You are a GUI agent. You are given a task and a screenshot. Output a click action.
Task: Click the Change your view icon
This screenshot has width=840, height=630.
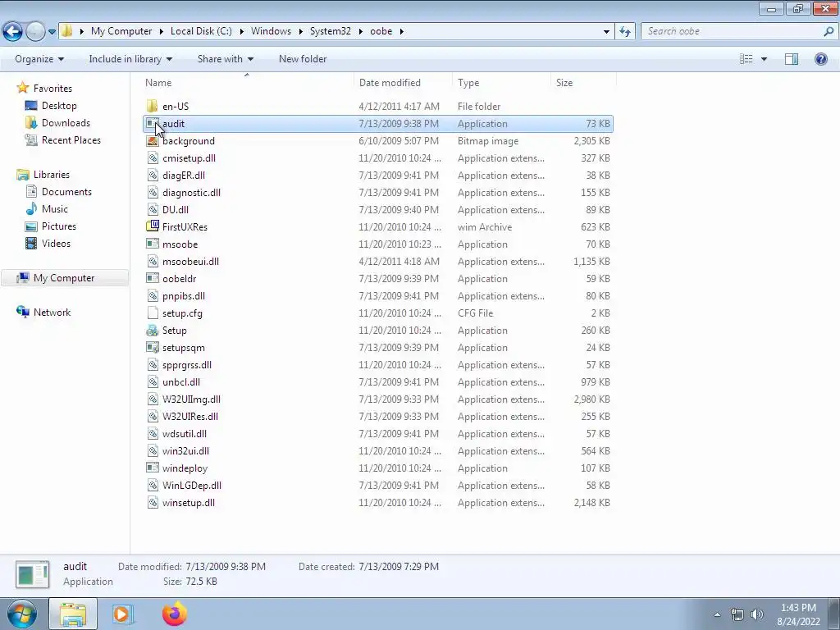[x=746, y=59]
